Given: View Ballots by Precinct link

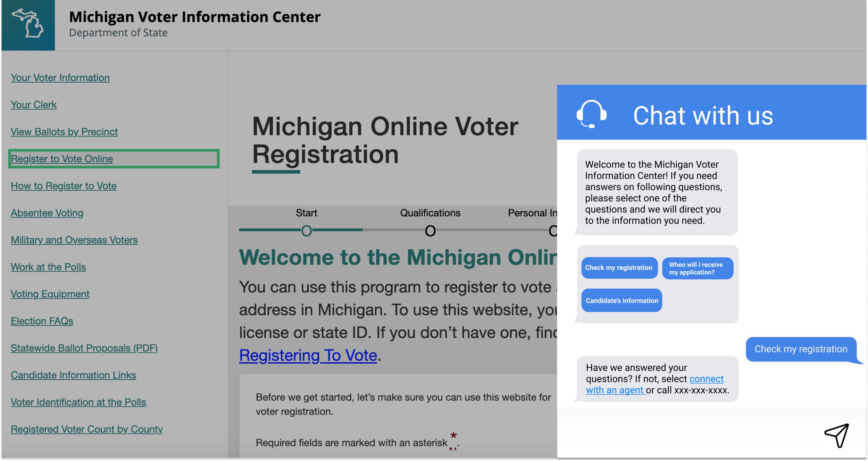Looking at the screenshot, I should pyautogui.click(x=64, y=132).
